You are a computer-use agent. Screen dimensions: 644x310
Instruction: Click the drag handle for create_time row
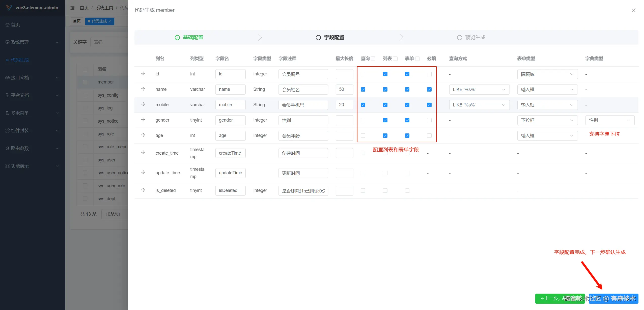[143, 152]
